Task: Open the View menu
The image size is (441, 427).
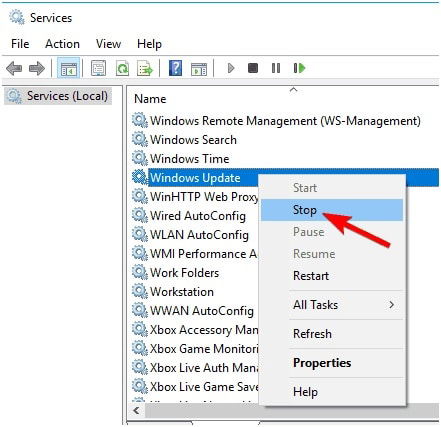Action: (x=108, y=44)
